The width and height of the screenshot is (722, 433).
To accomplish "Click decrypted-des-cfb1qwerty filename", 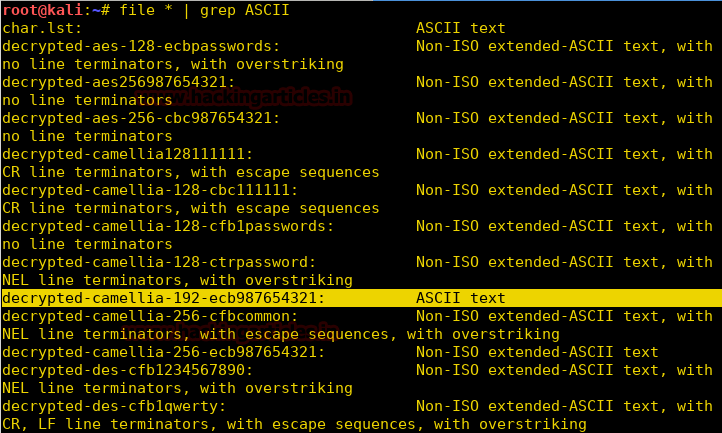I will click(x=113, y=406).
